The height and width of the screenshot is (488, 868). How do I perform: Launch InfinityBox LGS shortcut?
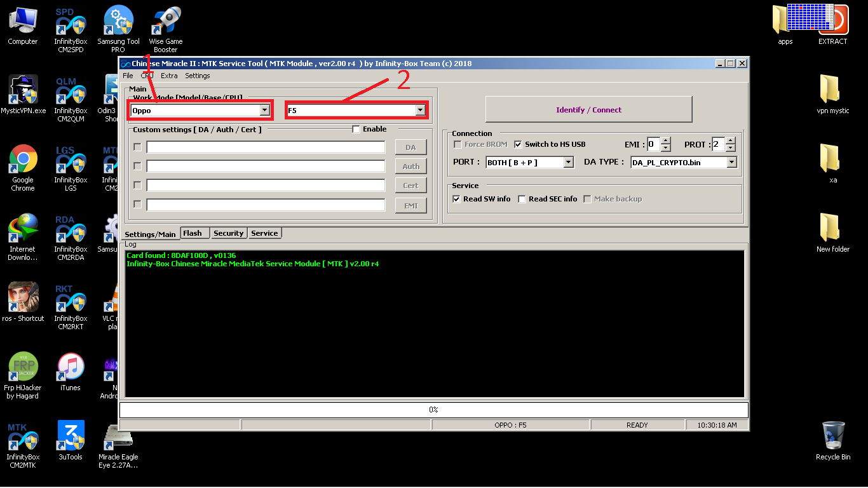(x=71, y=168)
